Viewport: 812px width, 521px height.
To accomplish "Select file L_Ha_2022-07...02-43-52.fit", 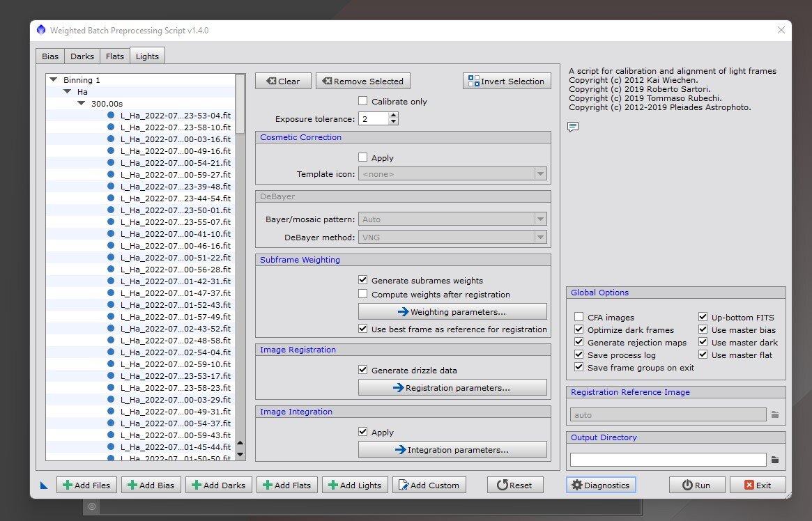I will (176, 329).
